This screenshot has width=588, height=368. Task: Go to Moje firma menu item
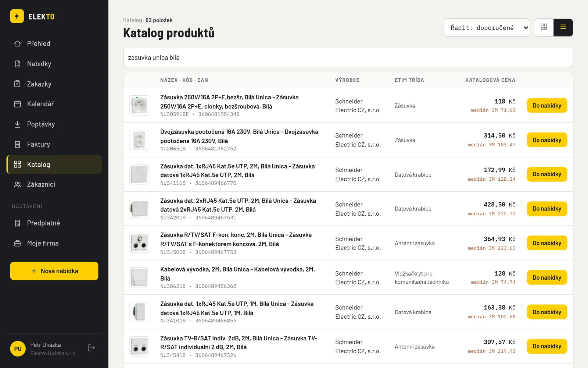coord(54,243)
